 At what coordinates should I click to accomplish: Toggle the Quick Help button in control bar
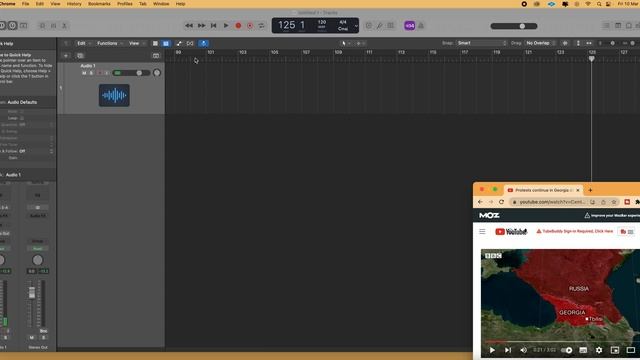click(x=13, y=25)
